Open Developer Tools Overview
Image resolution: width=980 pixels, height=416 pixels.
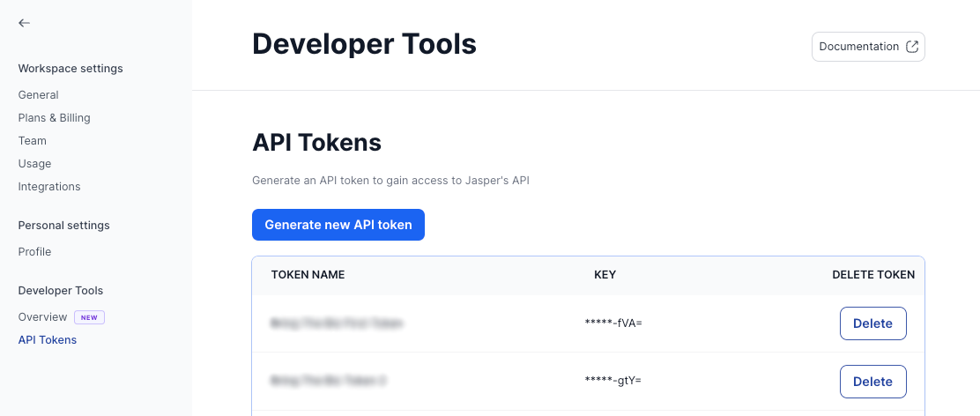tap(42, 316)
